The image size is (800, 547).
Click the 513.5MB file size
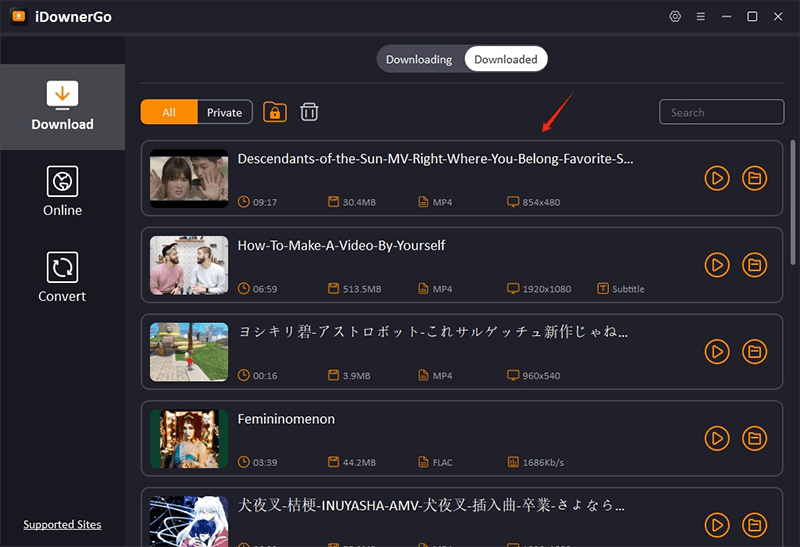tap(362, 289)
